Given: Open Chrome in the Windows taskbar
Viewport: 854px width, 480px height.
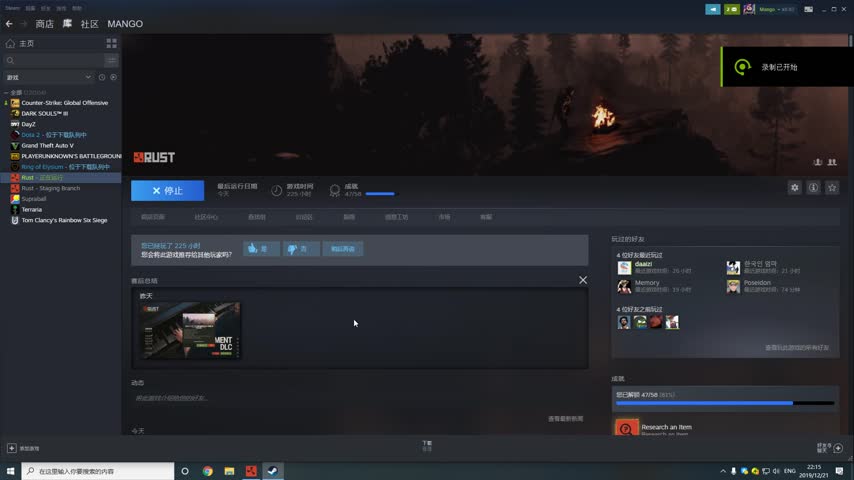Looking at the screenshot, I should point(208,471).
